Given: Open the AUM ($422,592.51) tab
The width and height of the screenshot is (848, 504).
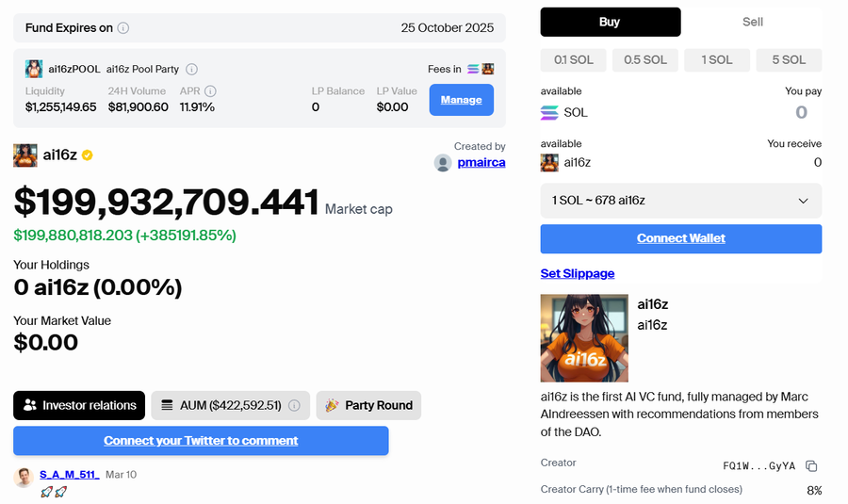Looking at the screenshot, I should point(231,406).
